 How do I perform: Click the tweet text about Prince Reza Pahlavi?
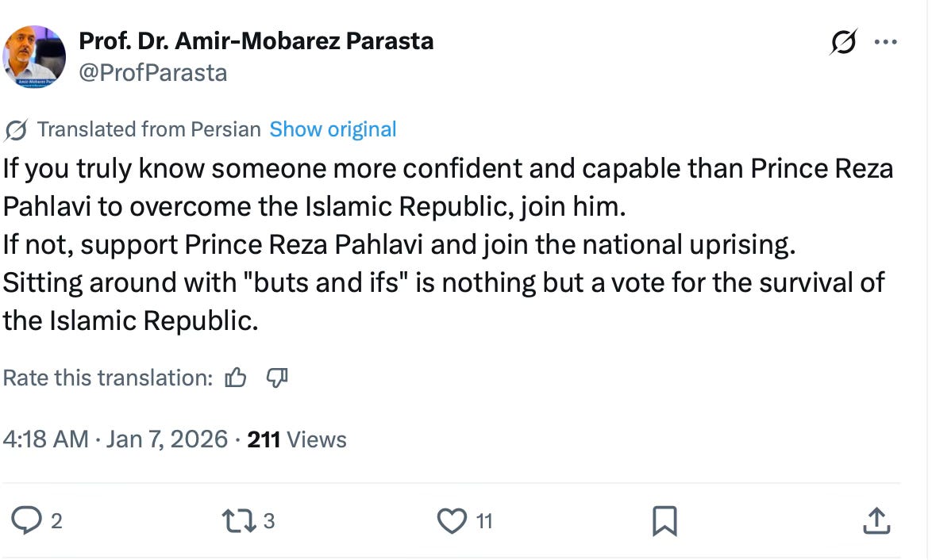[x=445, y=244]
